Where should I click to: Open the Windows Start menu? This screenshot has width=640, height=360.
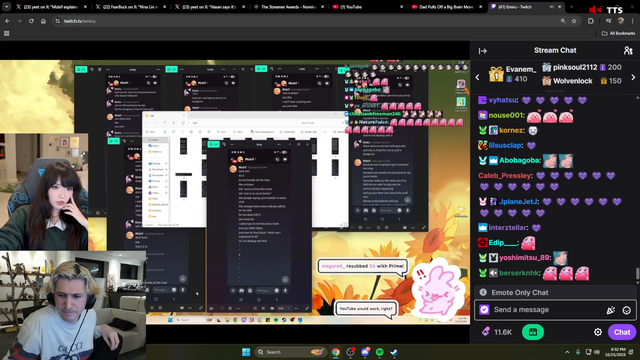246,352
